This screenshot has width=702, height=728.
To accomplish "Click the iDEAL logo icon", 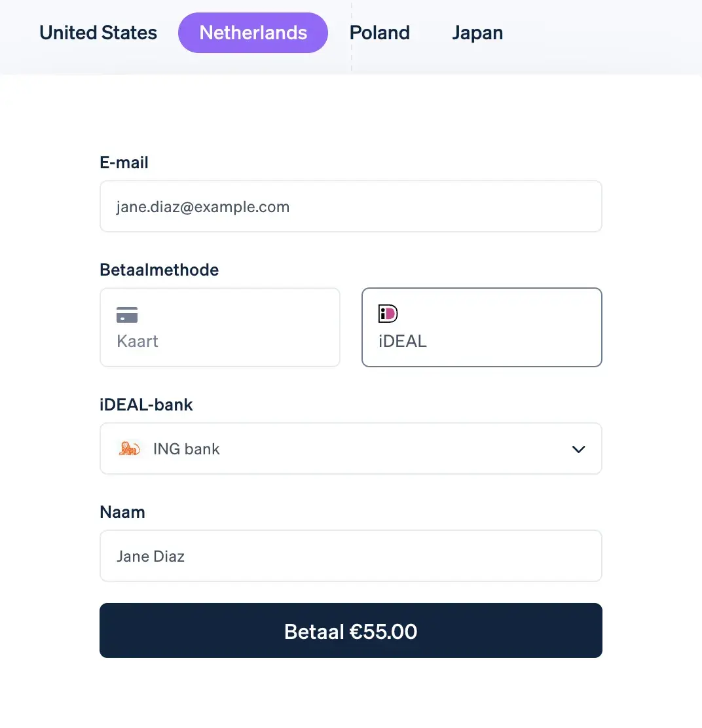I will pyautogui.click(x=388, y=314).
